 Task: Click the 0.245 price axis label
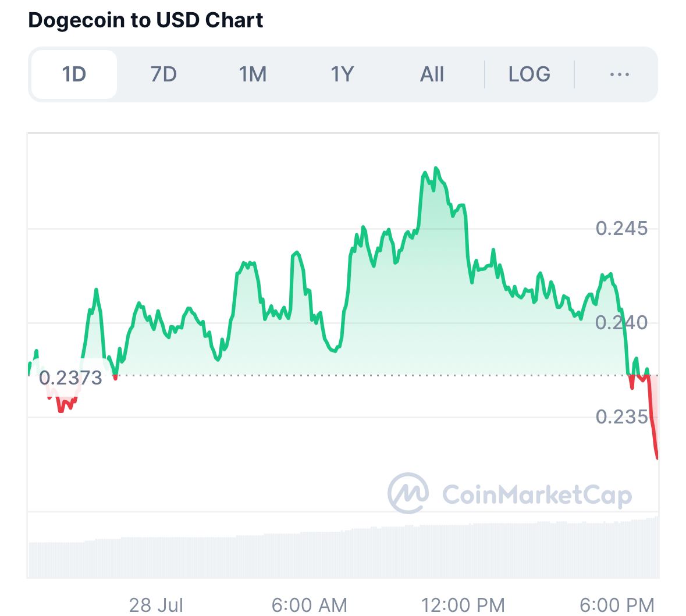(x=621, y=229)
